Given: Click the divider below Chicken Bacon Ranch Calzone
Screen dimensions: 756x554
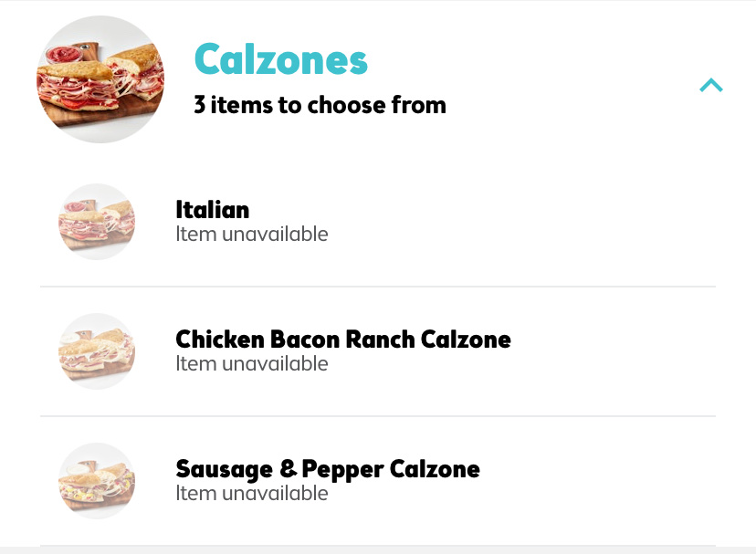Looking at the screenshot, I should click(x=378, y=416).
